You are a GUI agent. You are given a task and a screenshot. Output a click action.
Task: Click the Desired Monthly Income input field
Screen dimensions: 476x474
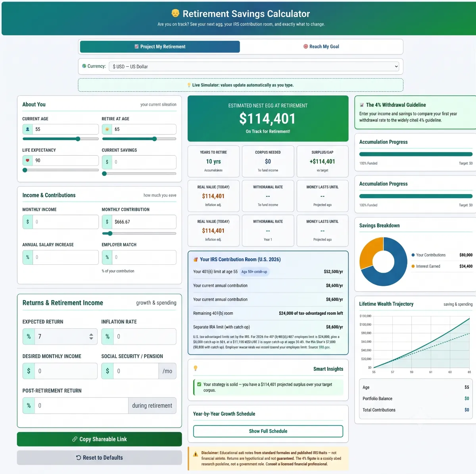(x=65, y=371)
